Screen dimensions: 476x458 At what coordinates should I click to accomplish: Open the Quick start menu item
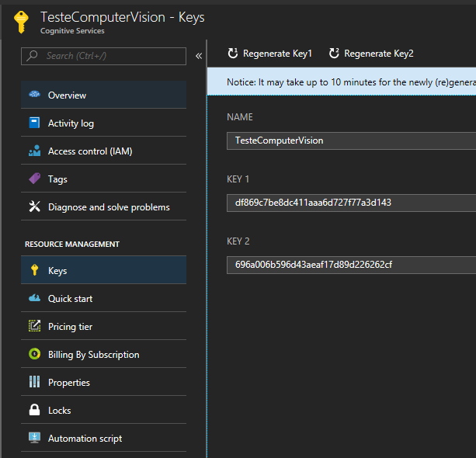[103, 298]
